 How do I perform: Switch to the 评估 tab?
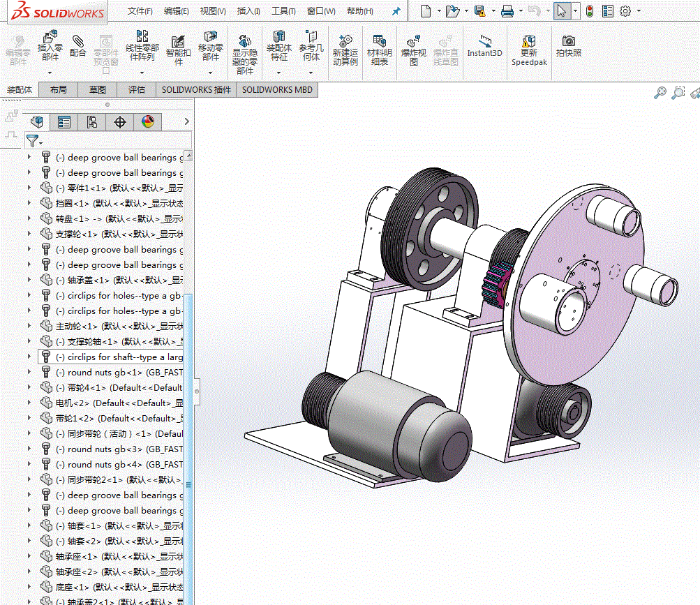point(137,90)
